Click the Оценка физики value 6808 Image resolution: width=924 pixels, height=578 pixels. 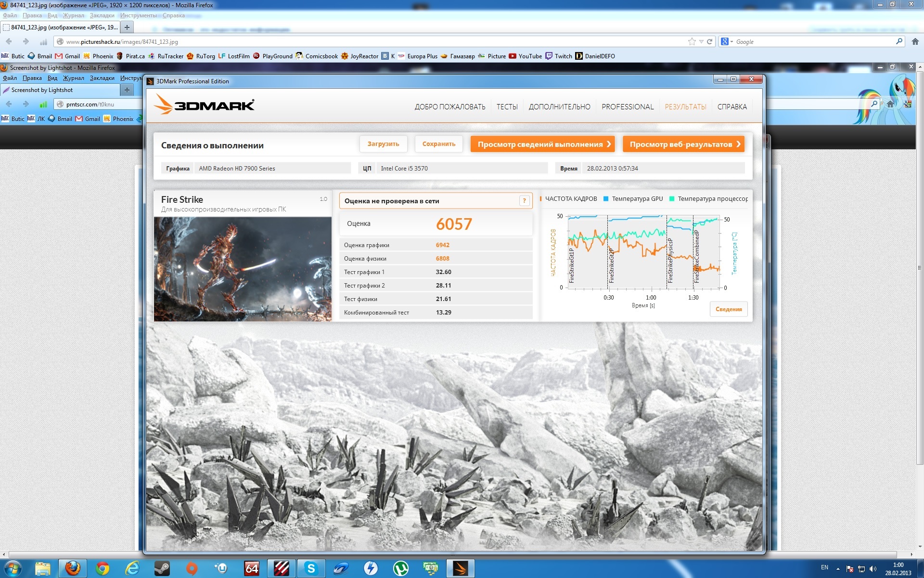click(x=443, y=259)
